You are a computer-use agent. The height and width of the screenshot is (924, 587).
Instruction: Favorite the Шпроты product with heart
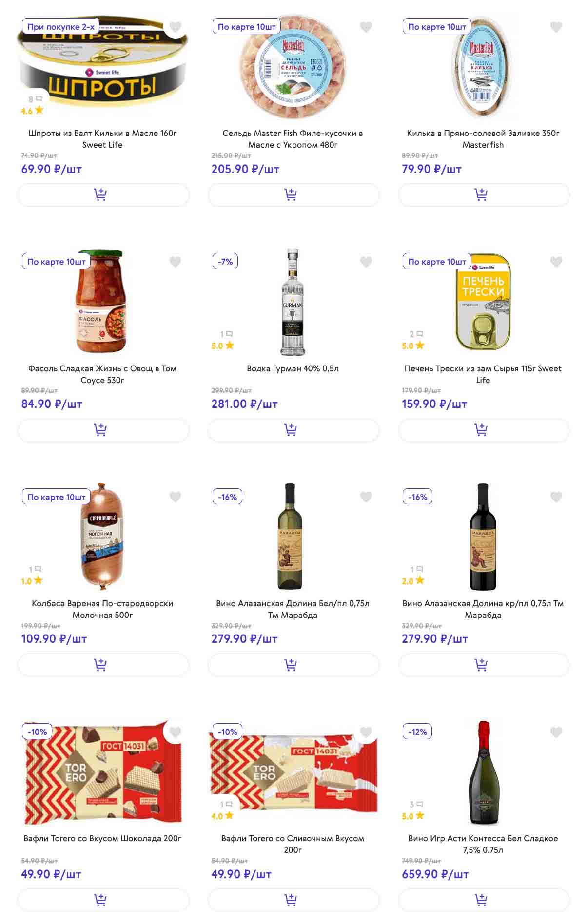tap(176, 27)
